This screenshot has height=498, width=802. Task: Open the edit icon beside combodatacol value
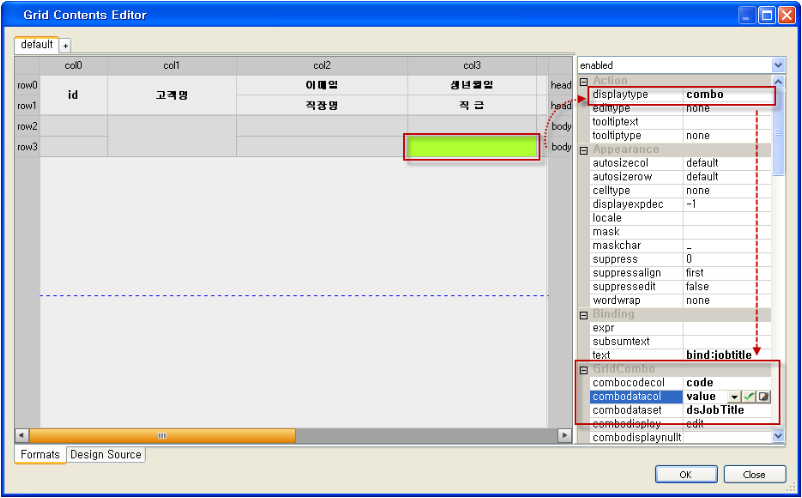tap(764, 397)
